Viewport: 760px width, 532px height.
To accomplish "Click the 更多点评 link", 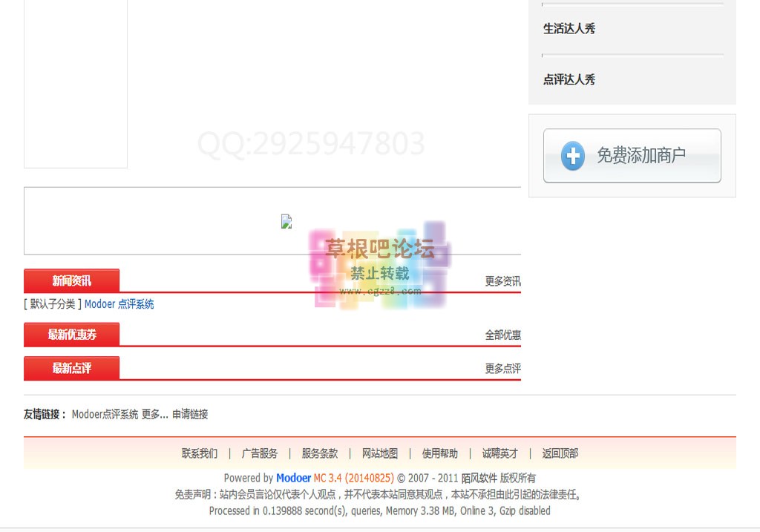I will click(502, 369).
